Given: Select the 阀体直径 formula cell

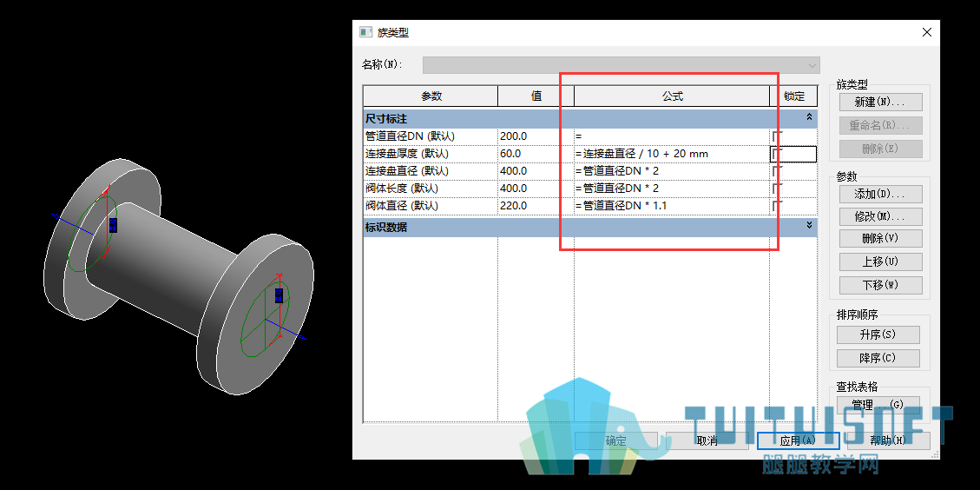Looking at the screenshot, I should [671, 206].
